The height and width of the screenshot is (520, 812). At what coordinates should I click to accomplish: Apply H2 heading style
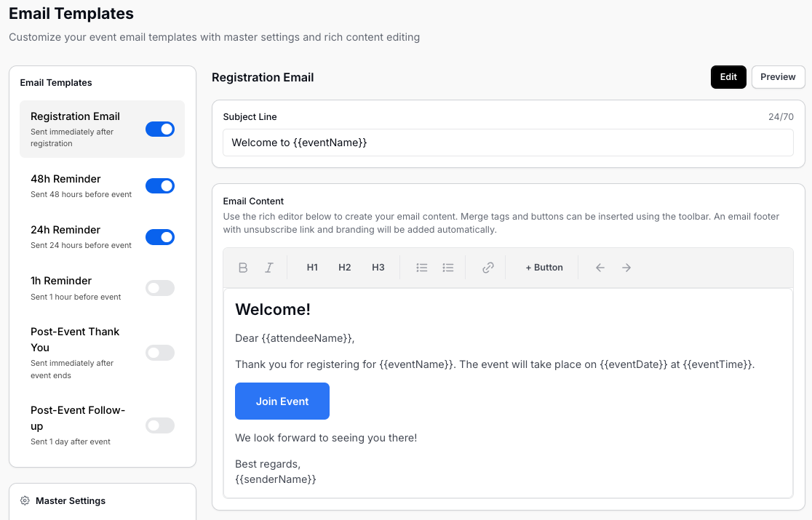click(x=345, y=268)
